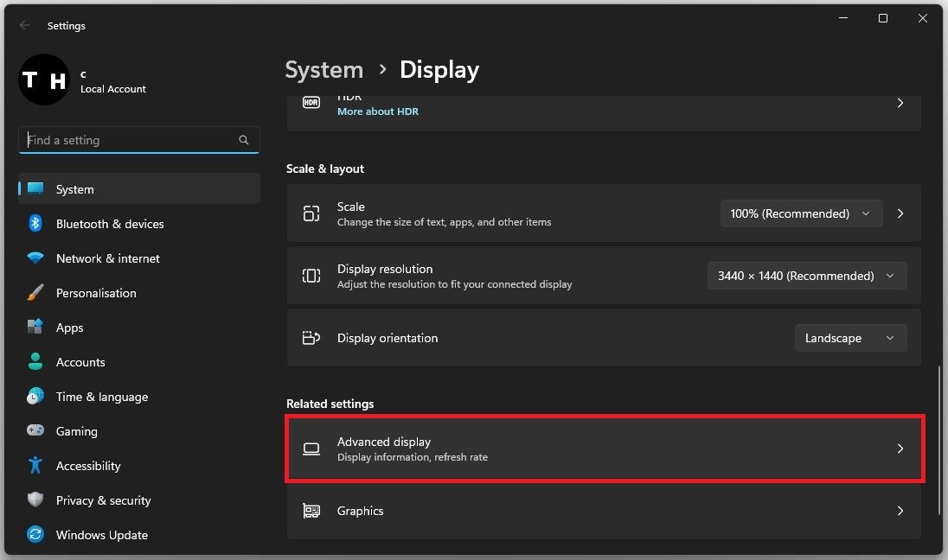Click the Personalisation paintbrush icon
This screenshot has width=948, height=560.
(35, 293)
